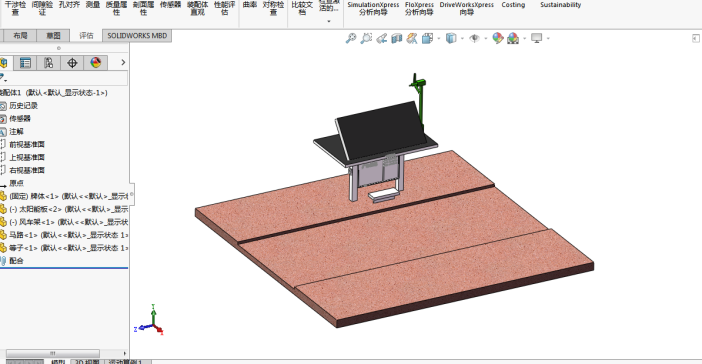The height and width of the screenshot is (364, 702).
Task: Open the Sustainability tool
Action: click(x=561, y=5)
